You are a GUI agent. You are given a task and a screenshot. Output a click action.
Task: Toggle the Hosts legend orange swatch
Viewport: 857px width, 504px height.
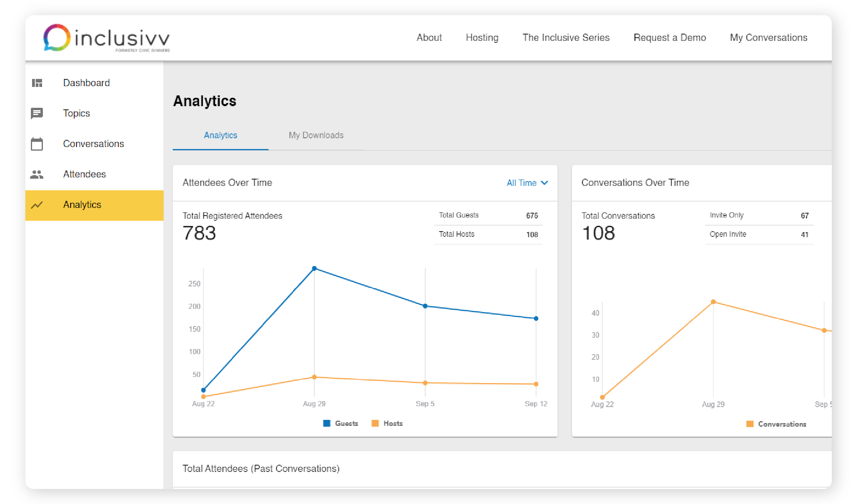click(375, 423)
